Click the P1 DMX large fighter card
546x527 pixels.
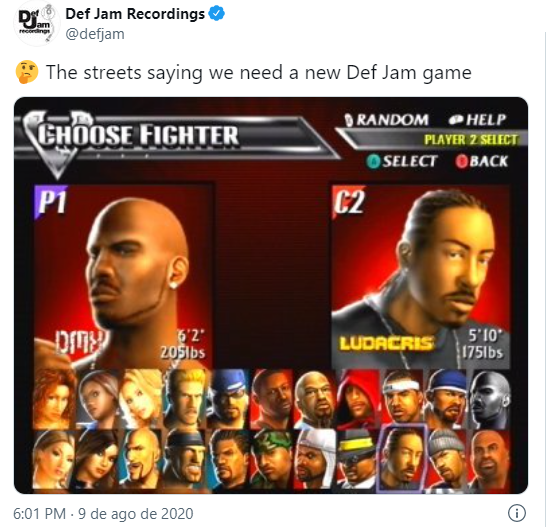click(x=123, y=277)
